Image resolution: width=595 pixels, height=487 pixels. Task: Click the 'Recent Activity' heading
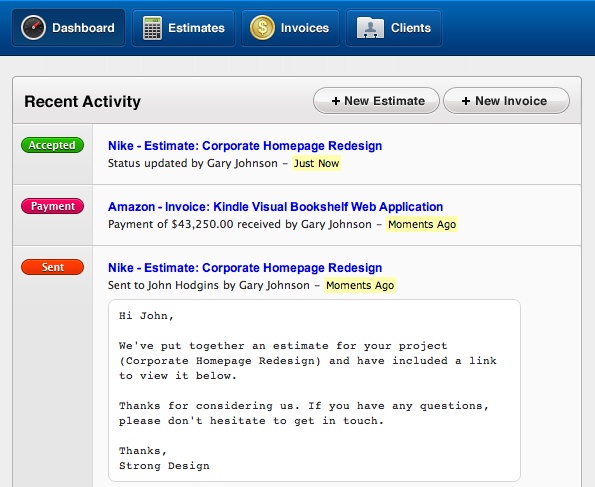(x=82, y=101)
